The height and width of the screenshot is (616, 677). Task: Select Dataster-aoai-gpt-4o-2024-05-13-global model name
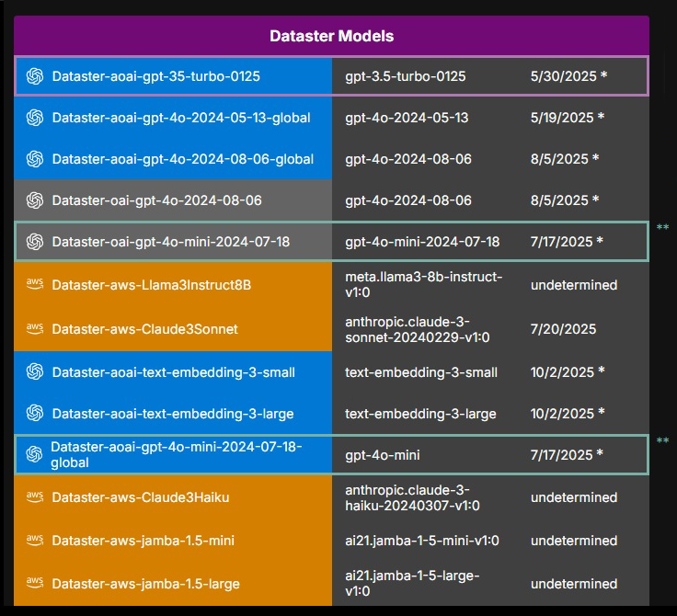[x=181, y=118]
